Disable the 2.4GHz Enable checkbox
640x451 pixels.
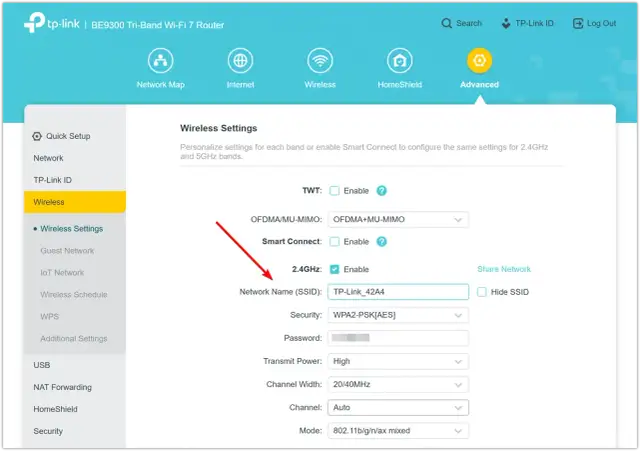(x=334, y=269)
